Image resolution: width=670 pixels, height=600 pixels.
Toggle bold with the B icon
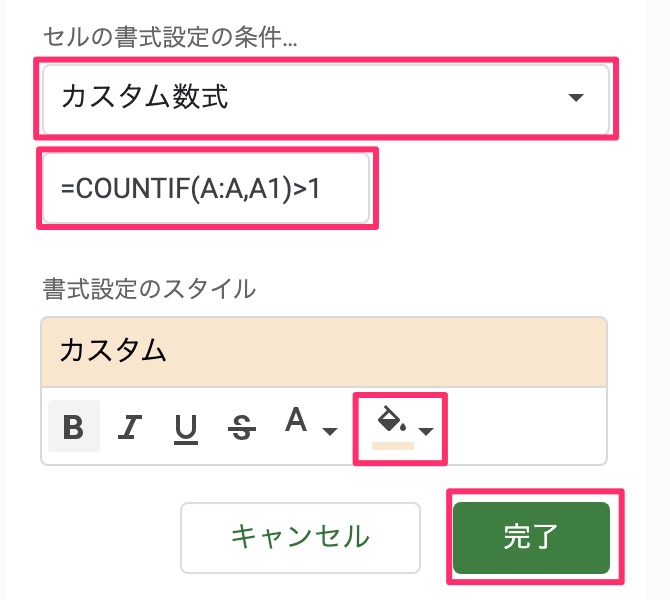click(x=73, y=426)
